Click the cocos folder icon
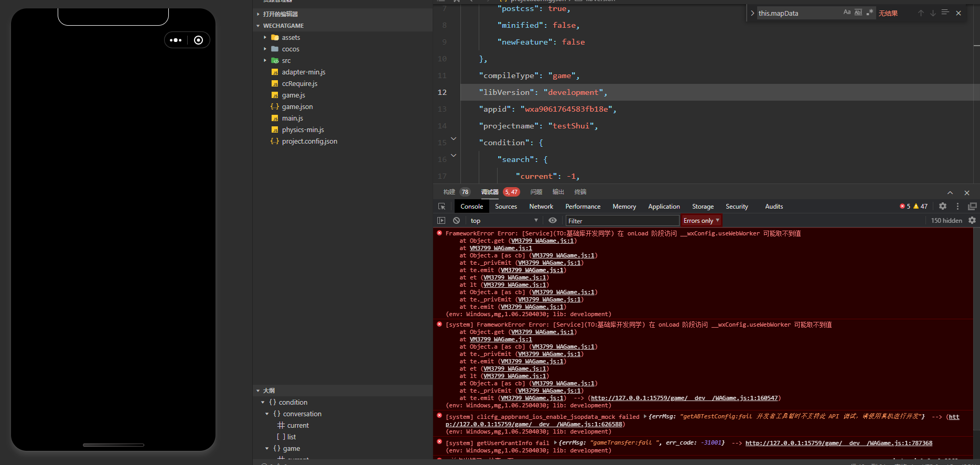The width and height of the screenshot is (980, 465). click(275, 49)
